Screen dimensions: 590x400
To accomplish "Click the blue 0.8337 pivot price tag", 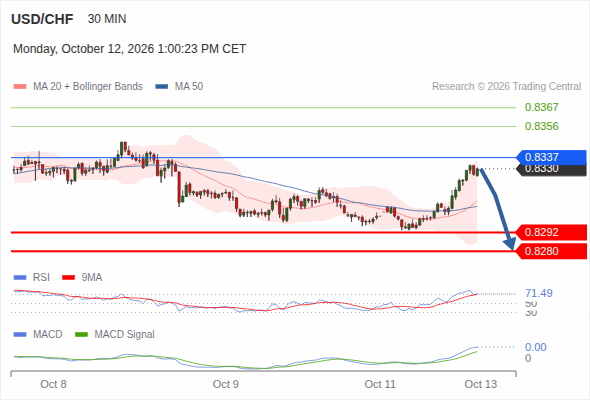I will [551, 157].
